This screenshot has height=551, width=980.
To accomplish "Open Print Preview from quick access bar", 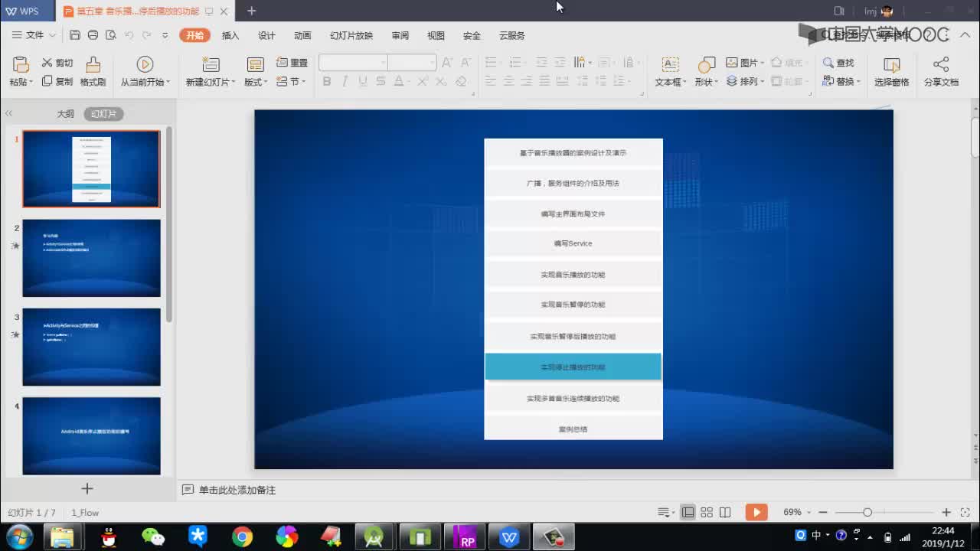I will (x=111, y=35).
